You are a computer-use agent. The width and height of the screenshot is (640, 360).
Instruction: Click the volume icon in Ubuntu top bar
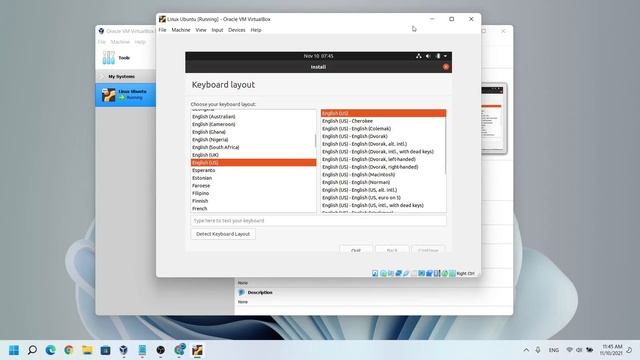[428, 56]
